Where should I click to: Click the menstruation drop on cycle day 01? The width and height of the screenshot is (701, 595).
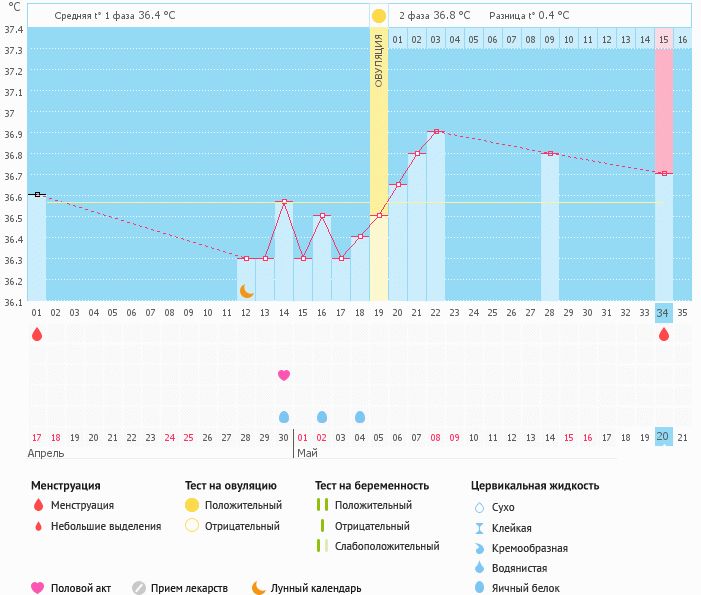pyautogui.click(x=37, y=335)
